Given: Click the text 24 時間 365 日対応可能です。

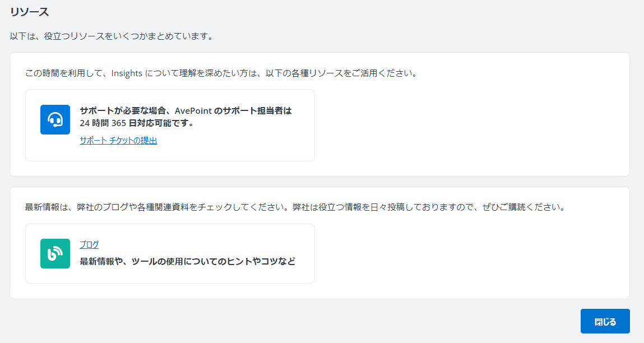Looking at the screenshot, I should coord(137,123).
